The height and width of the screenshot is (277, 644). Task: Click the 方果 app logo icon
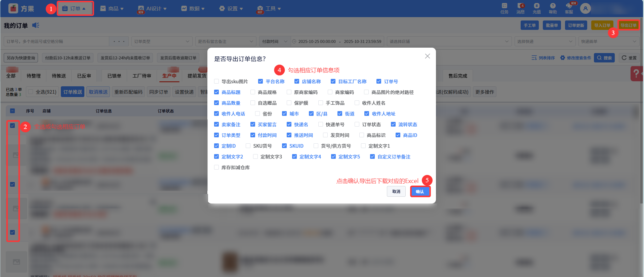click(x=13, y=8)
